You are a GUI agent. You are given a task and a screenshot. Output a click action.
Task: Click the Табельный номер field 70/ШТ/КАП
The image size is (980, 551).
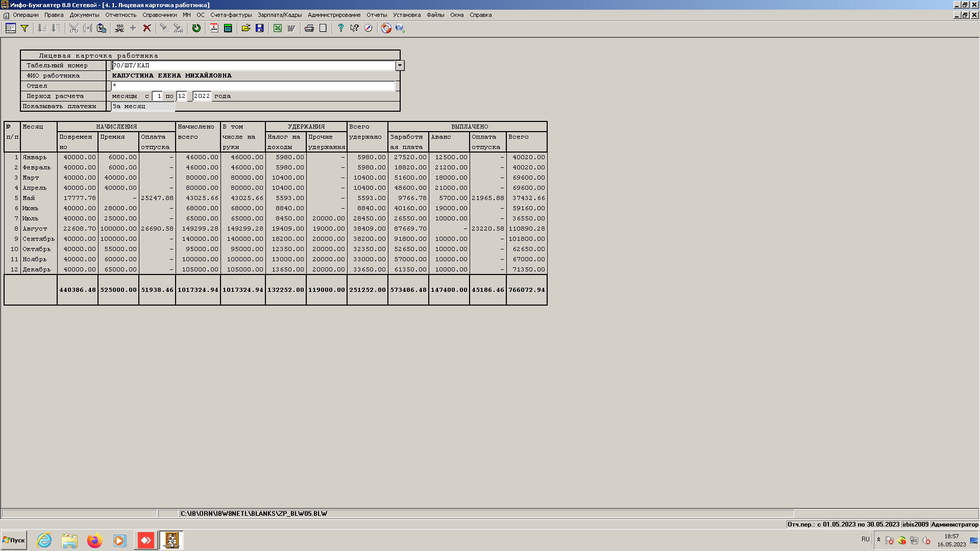pyautogui.click(x=254, y=65)
